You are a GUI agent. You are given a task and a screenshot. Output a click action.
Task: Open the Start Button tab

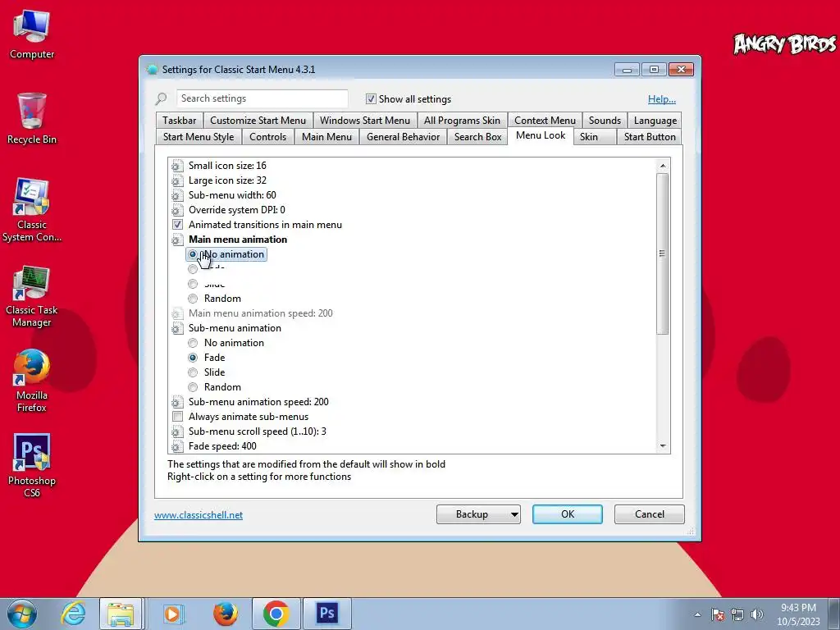(x=650, y=137)
